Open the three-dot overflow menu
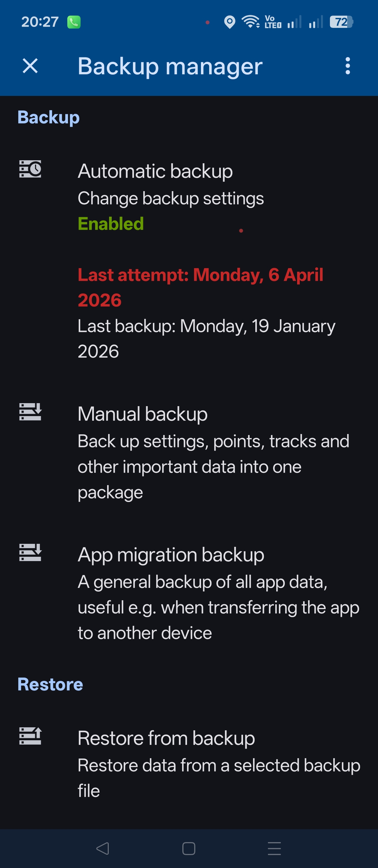 click(347, 65)
